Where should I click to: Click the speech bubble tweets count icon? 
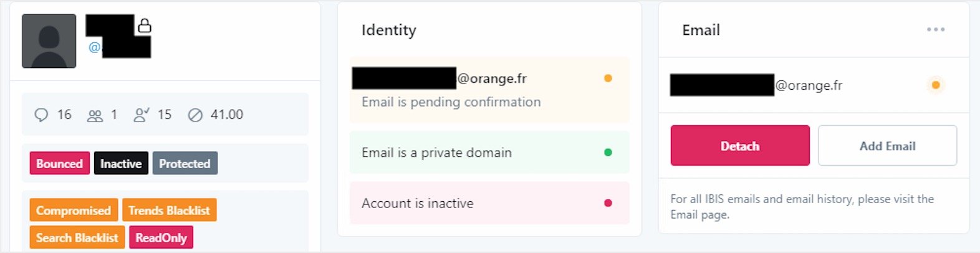(41, 115)
